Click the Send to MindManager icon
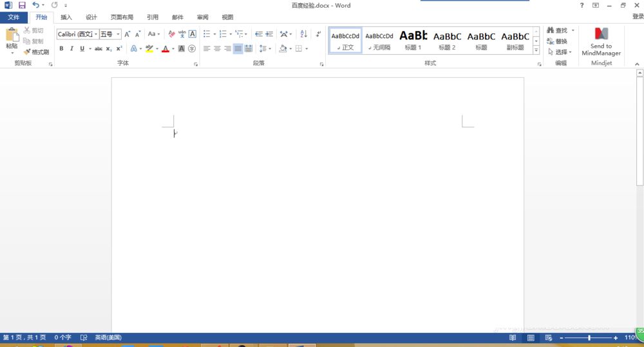 (x=601, y=34)
